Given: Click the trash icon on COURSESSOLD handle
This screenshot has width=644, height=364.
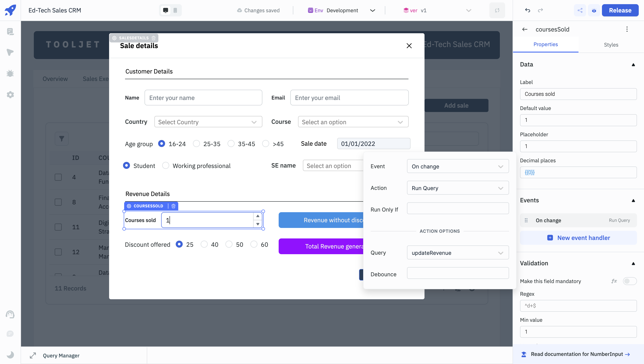Looking at the screenshot, I should click(x=173, y=206).
